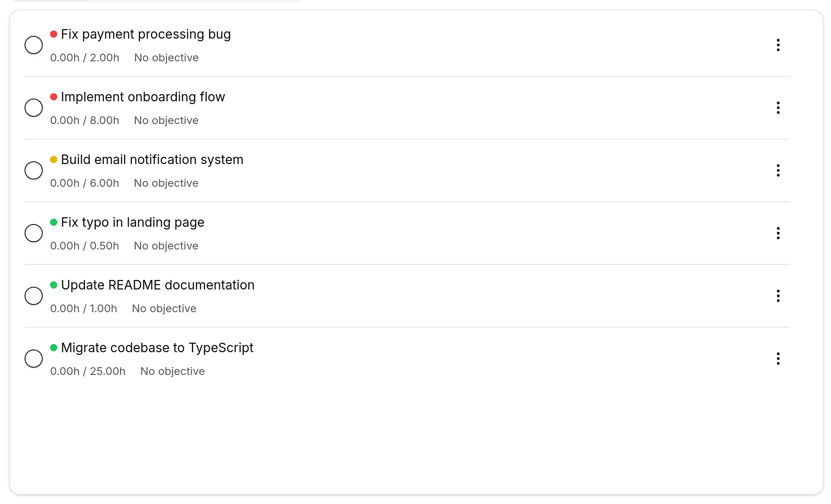Image resolution: width=831 pixels, height=504 pixels.
Task: Click the Fix payment processing bug title
Action: (145, 35)
